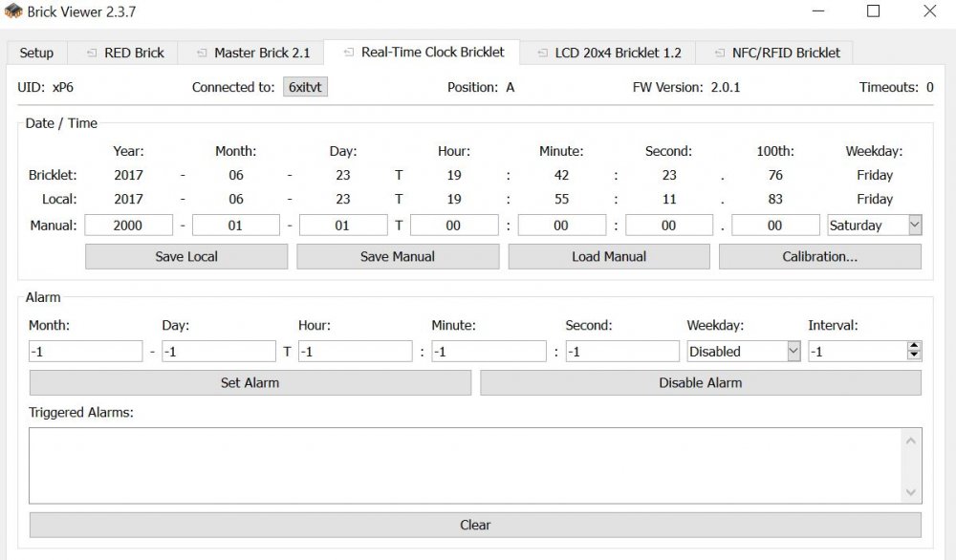
Task: Click the Set Alarm button
Action: tap(250, 383)
